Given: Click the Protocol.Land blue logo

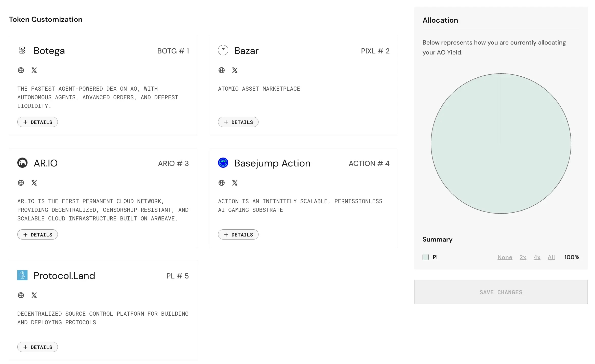Looking at the screenshot, I should (22, 275).
